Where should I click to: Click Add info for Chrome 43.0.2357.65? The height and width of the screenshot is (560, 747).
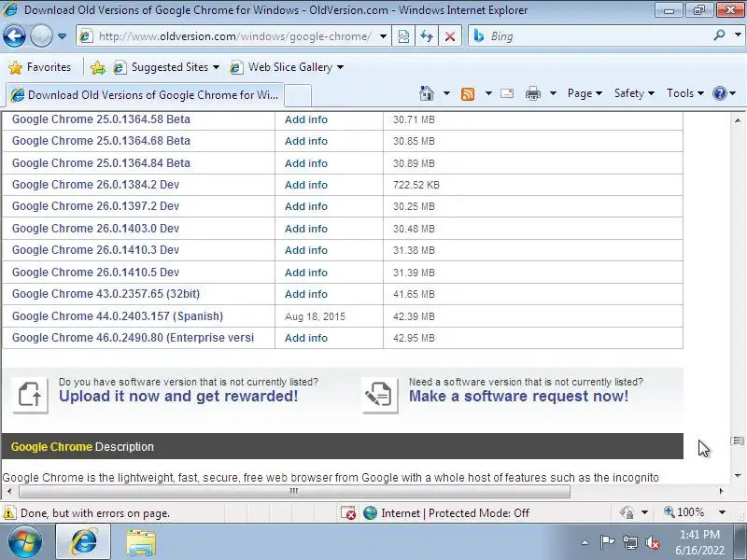click(306, 294)
